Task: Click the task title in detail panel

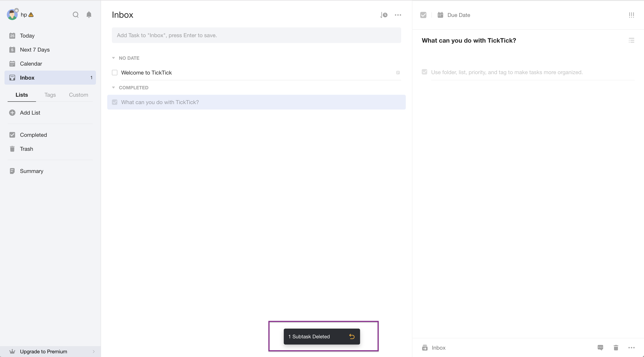Action: point(469,40)
